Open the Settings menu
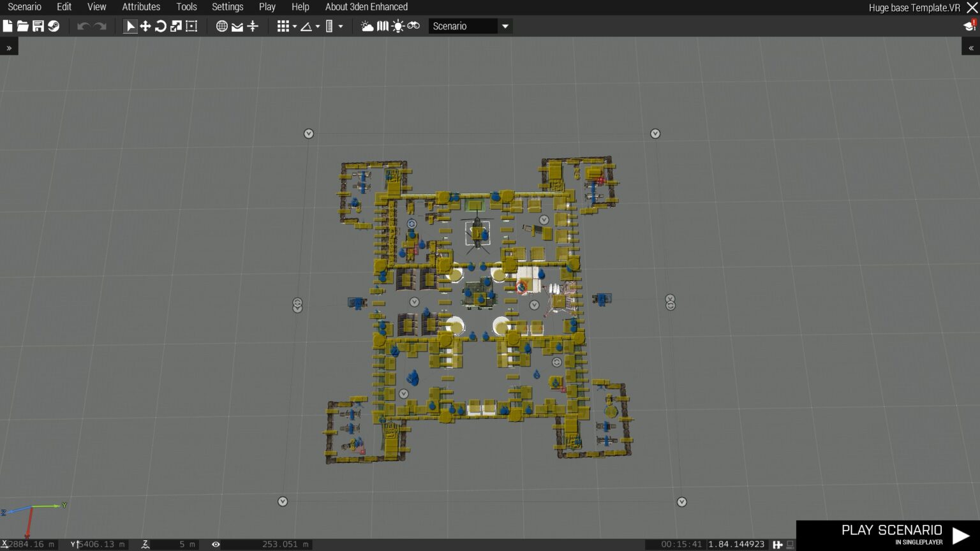The image size is (980, 551). (227, 7)
